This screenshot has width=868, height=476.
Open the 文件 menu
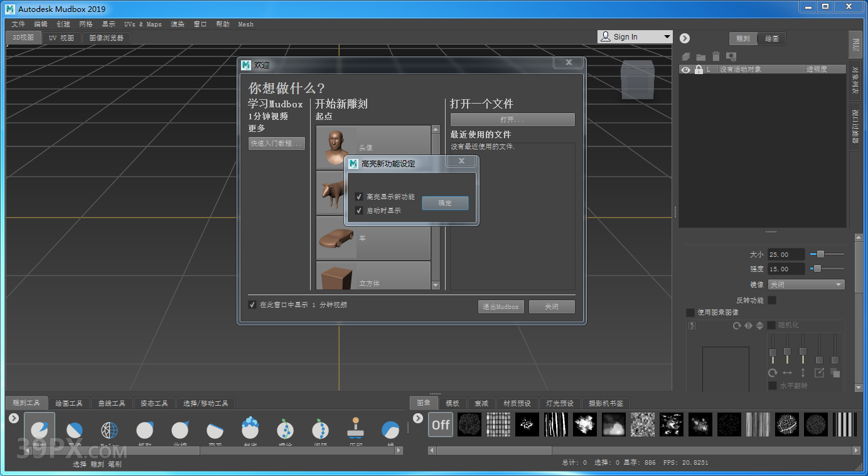click(18, 24)
